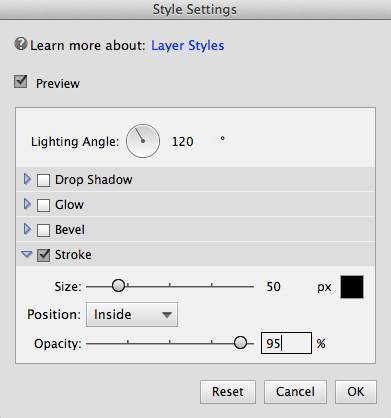Viewport: 391px width, 418px height.
Task: Collapse the Stroke section triangle
Action: 27,255
